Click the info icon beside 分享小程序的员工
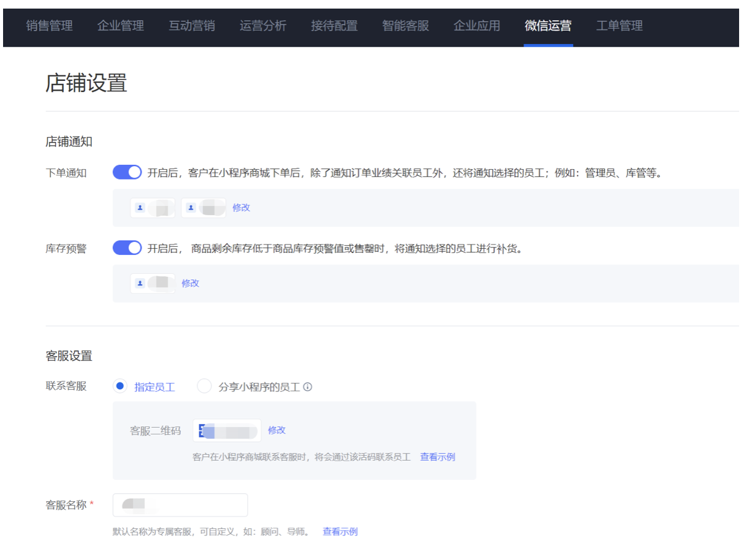 tap(308, 387)
